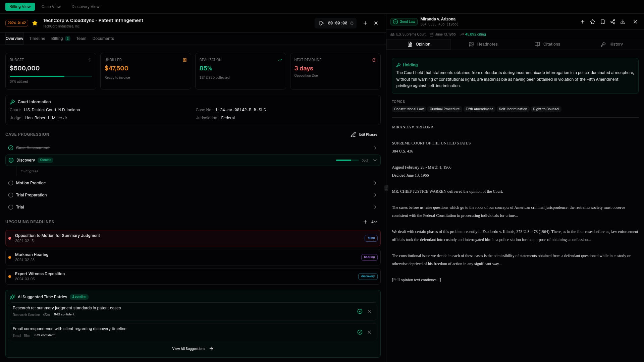Screen dimensions: 644x362
Task: Open the History tab
Action: coord(612,44)
